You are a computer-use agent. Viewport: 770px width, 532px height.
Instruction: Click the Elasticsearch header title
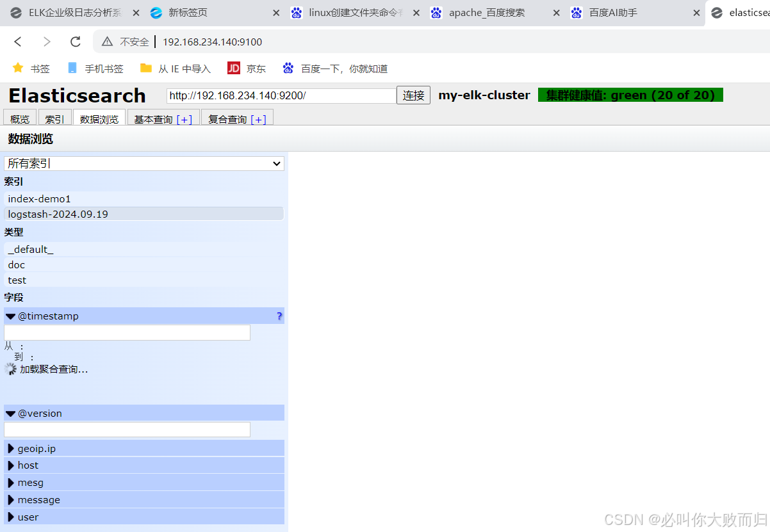tap(77, 95)
